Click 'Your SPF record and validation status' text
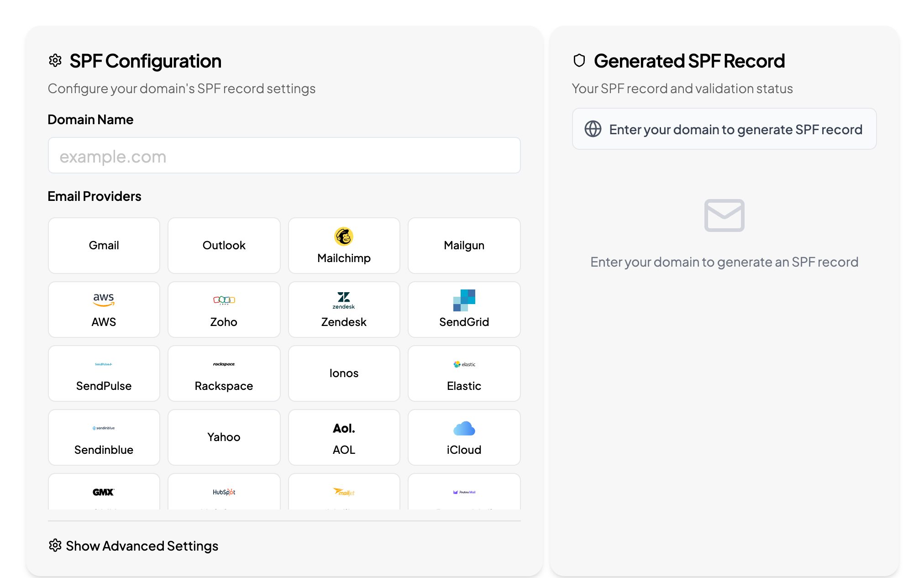This screenshot has height=578, width=924. pos(682,89)
